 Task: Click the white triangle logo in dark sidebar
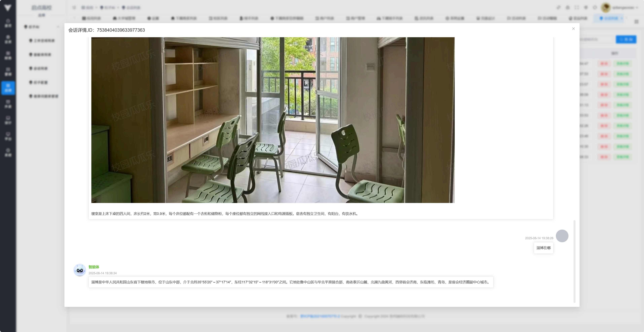point(8,8)
